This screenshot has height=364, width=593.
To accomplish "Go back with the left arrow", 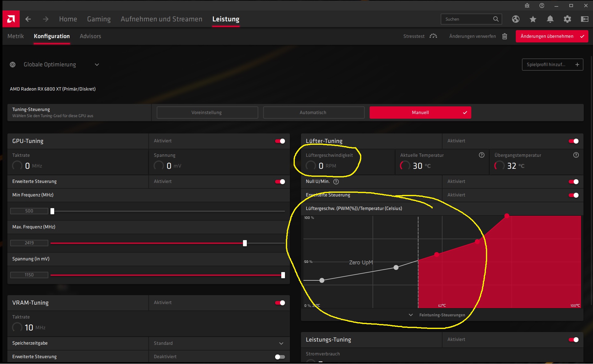I will coord(28,19).
